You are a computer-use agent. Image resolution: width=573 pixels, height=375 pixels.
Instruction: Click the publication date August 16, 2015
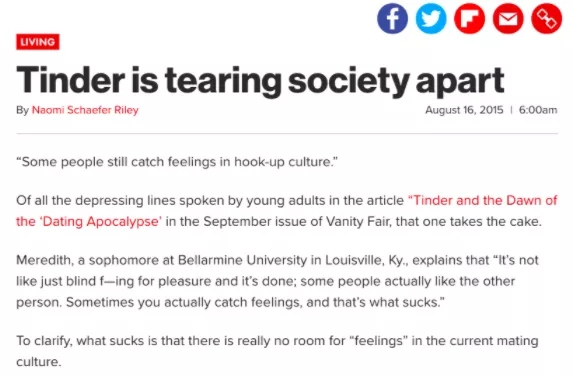click(464, 110)
